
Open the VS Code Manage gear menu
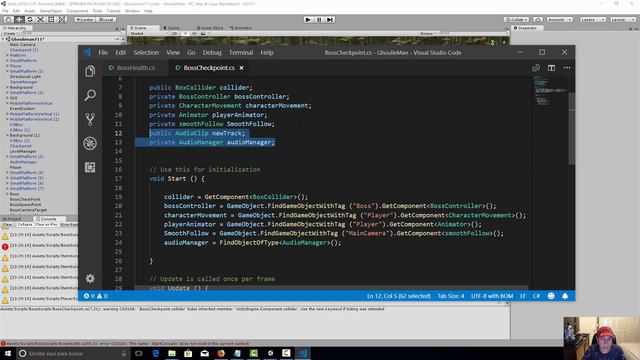coord(90,278)
